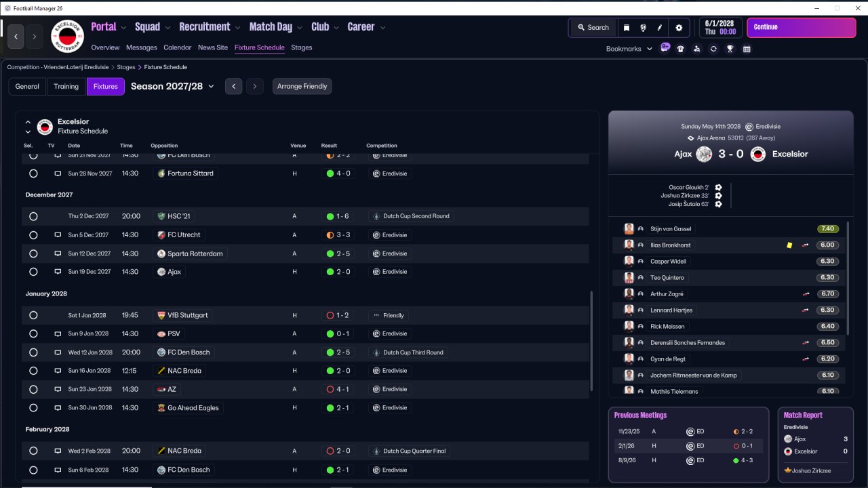Expand the Match Day menu chevron

click(x=299, y=28)
